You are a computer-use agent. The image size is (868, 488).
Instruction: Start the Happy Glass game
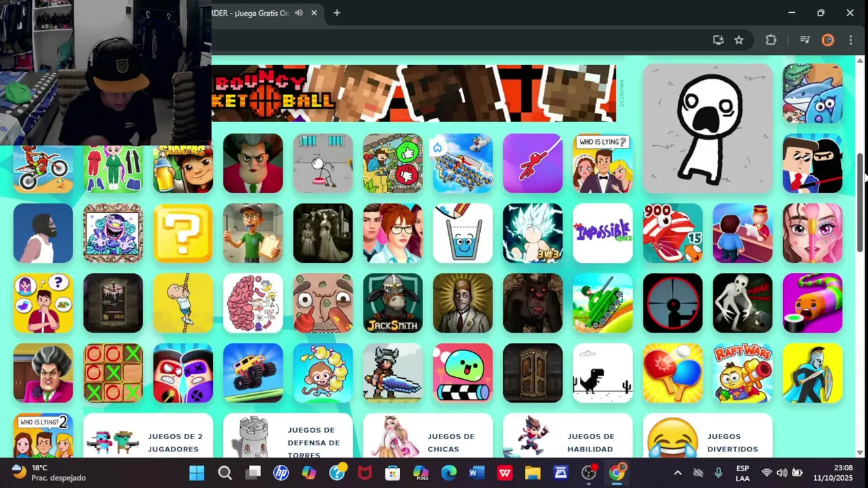tap(463, 233)
